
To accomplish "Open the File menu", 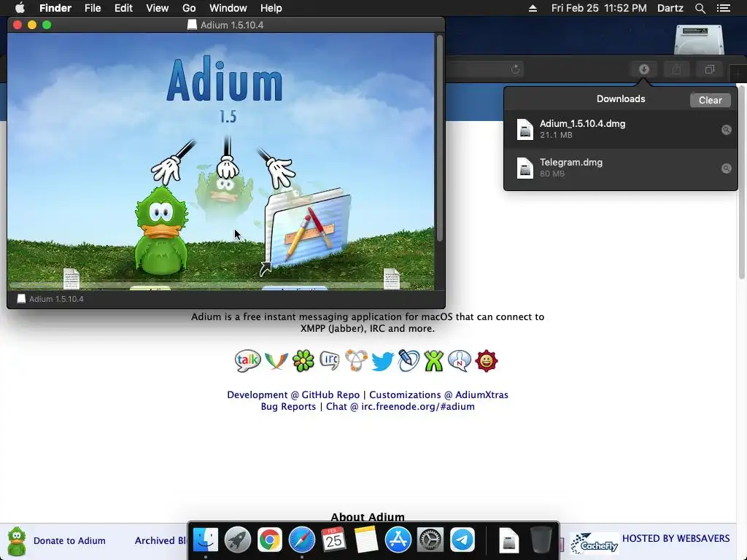I will [93, 8].
